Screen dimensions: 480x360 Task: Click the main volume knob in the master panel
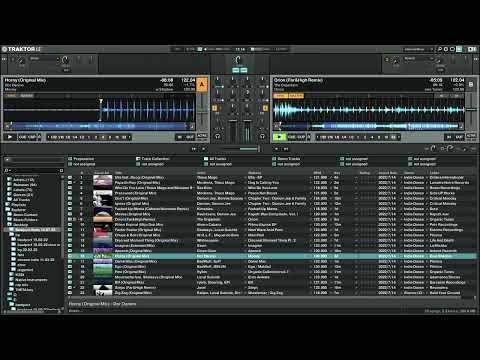point(238,60)
